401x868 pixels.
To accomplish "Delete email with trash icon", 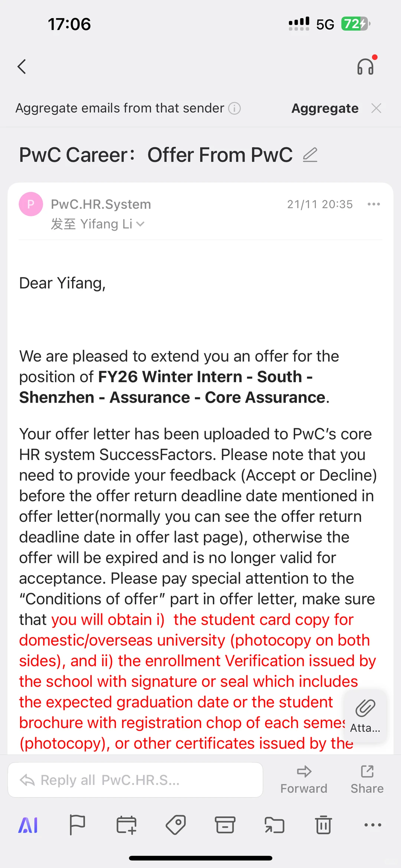I will tap(323, 825).
